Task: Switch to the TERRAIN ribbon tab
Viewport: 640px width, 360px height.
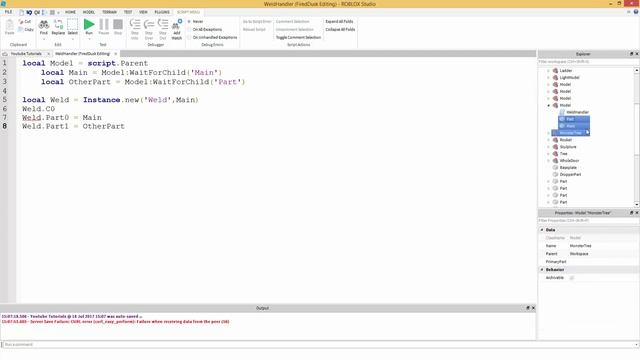Action: [x=109, y=12]
